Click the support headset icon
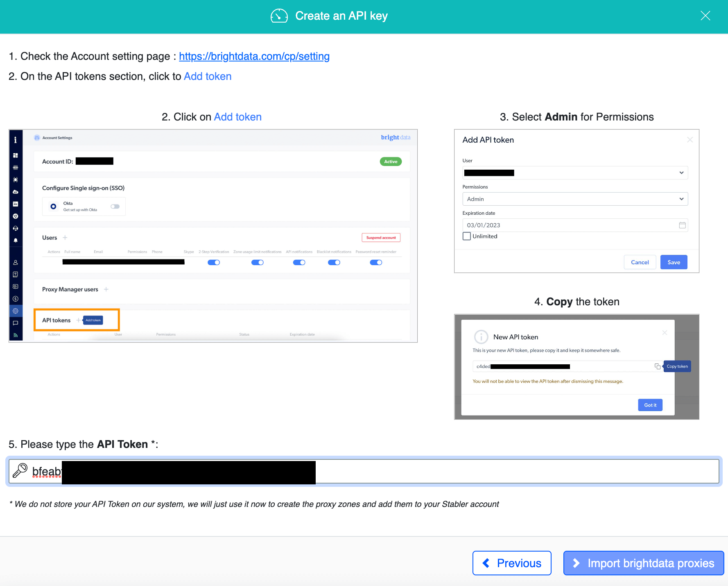 click(x=16, y=228)
